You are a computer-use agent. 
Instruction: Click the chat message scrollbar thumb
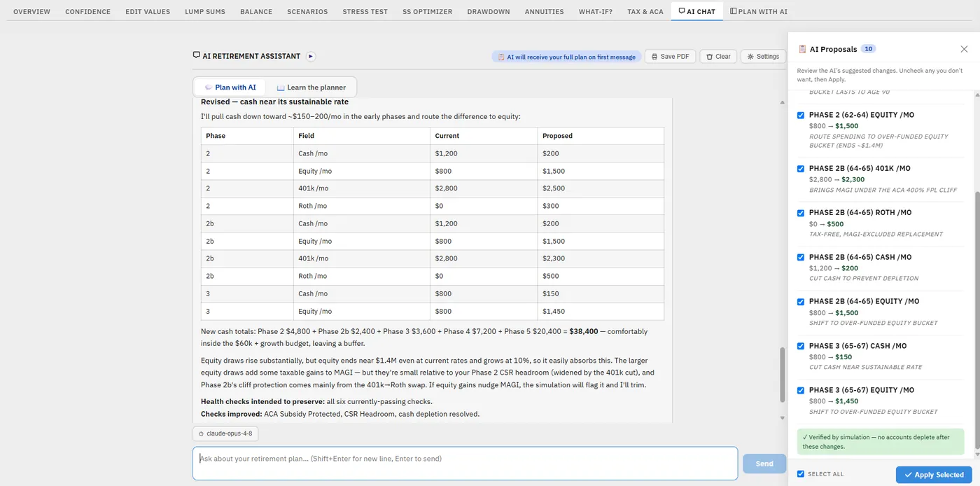click(783, 374)
